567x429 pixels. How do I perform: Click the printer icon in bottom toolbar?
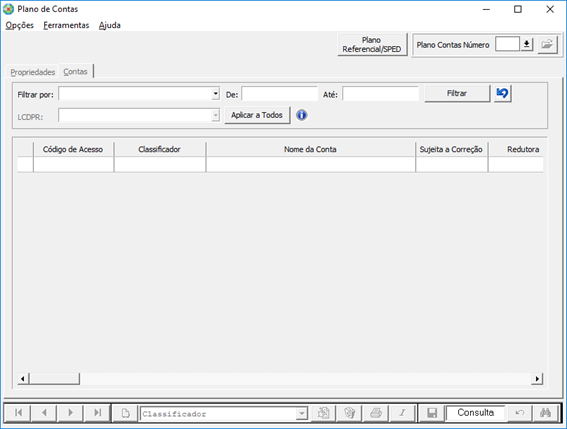coord(376,413)
